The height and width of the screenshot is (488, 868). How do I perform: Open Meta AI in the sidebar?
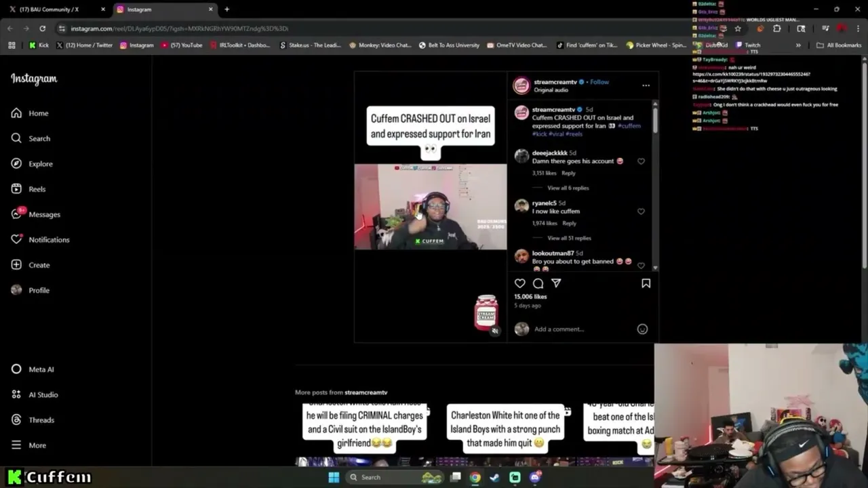point(33,369)
